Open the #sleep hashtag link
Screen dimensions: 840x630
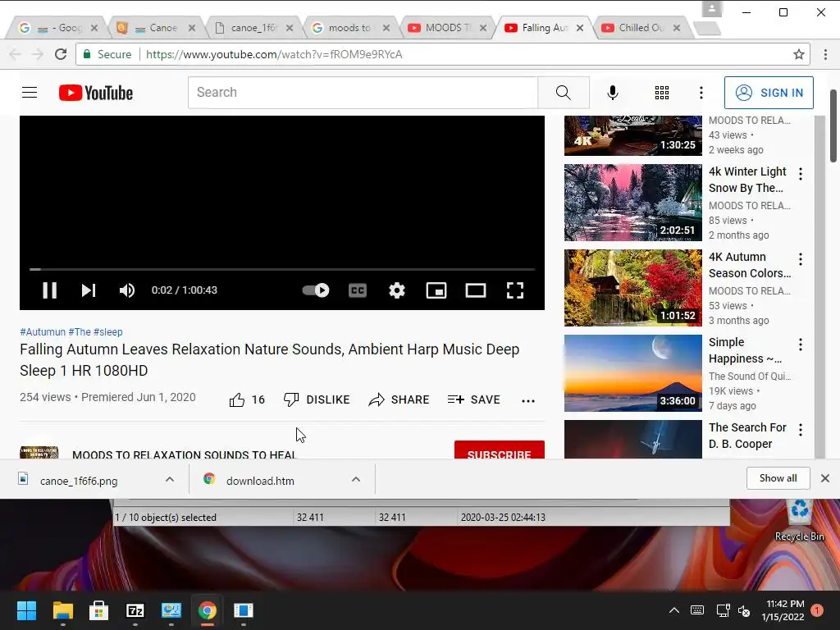pyautogui.click(x=107, y=332)
